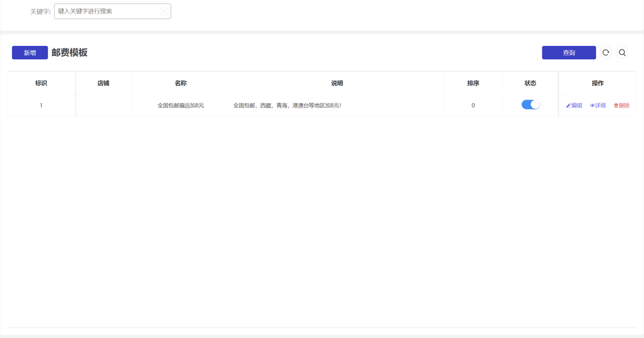Click the 操作 column header
644x338 pixels.
pyautogui.click(x=598, y=83)
